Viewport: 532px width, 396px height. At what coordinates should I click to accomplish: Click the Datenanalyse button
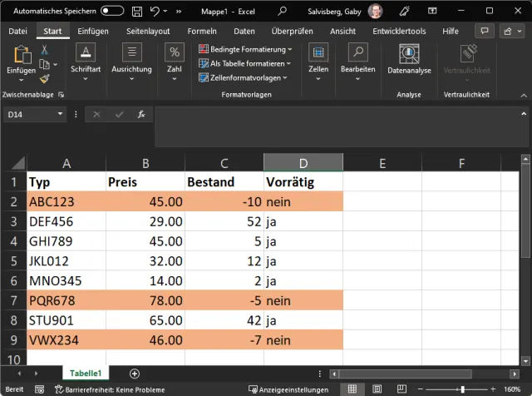409,60
